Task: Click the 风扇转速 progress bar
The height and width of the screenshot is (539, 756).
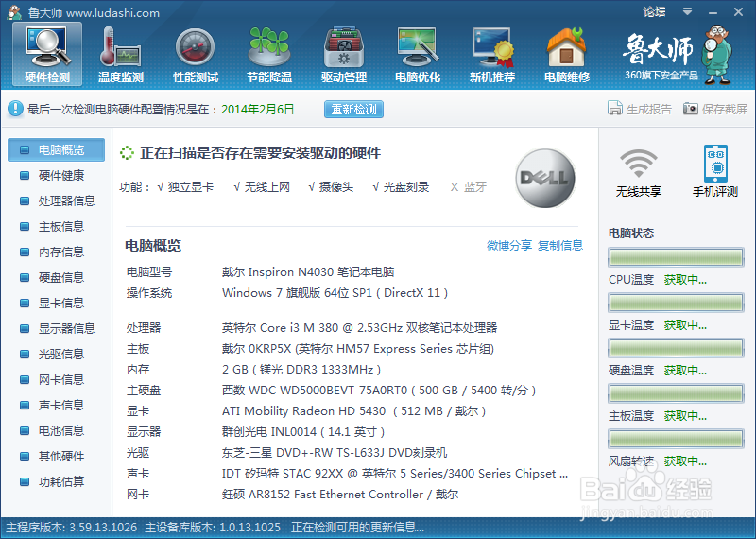Action: [676, 439]
